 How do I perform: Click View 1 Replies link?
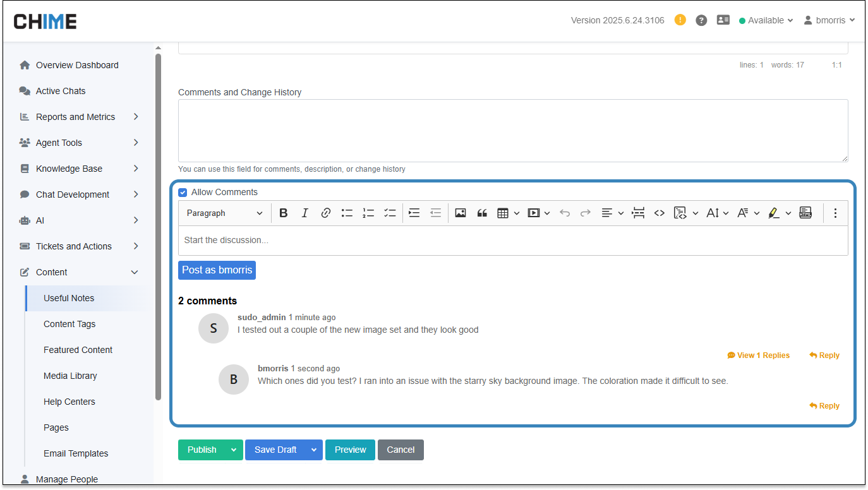point(758,356)
